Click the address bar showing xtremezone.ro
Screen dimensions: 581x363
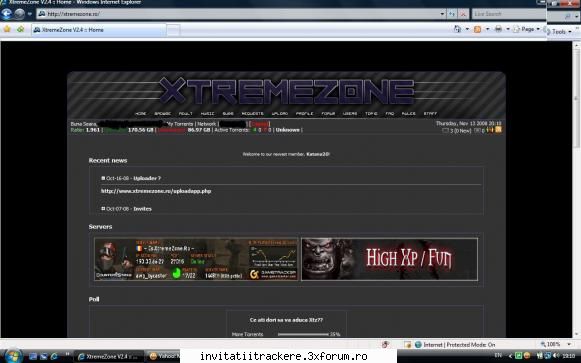point(238,14)
